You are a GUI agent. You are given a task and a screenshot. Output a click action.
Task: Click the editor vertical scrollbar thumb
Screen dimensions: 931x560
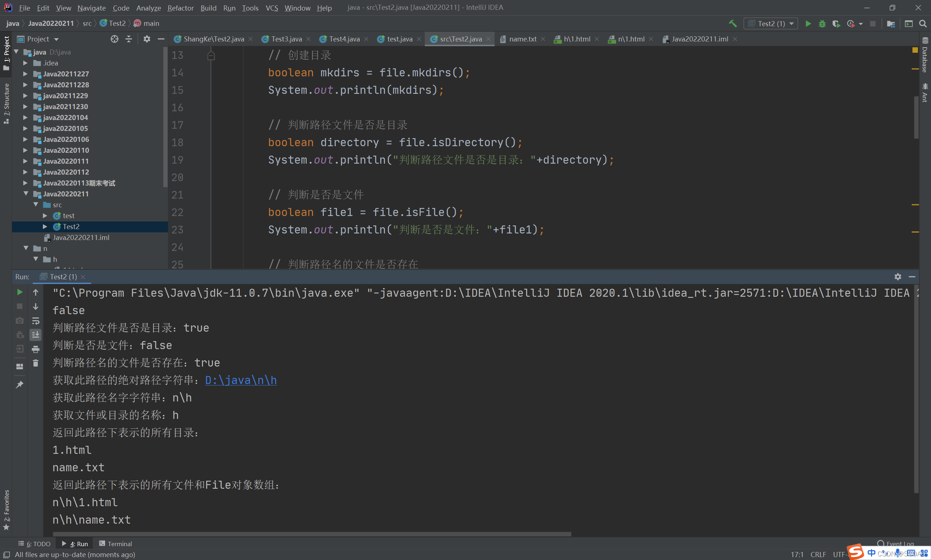[916, 118]
